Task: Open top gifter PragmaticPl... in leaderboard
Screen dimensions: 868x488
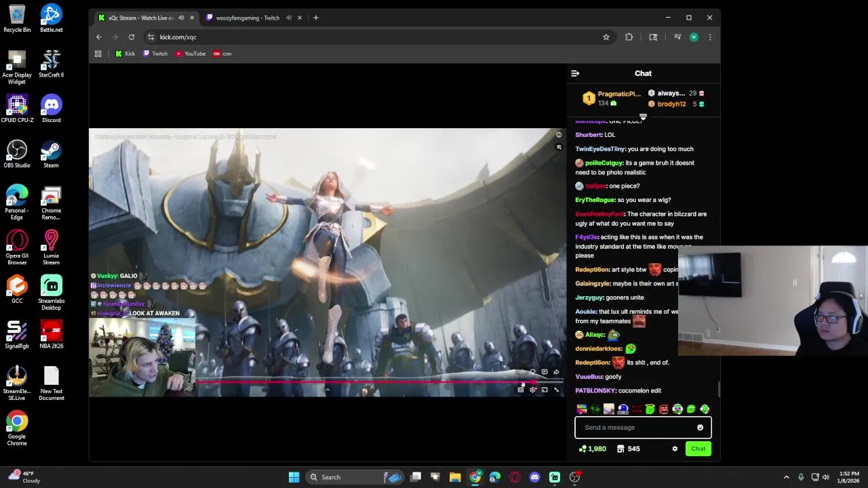Action: [x=612, y=98]
